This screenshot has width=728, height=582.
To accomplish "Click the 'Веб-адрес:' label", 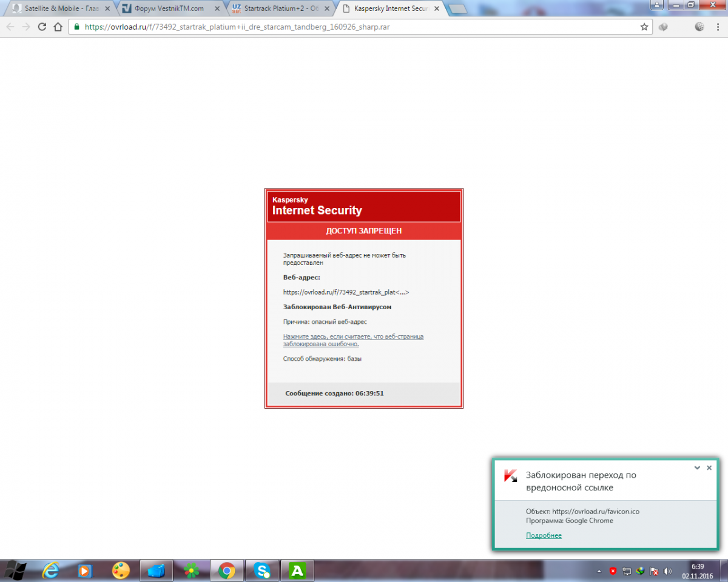I will [302, 277].
